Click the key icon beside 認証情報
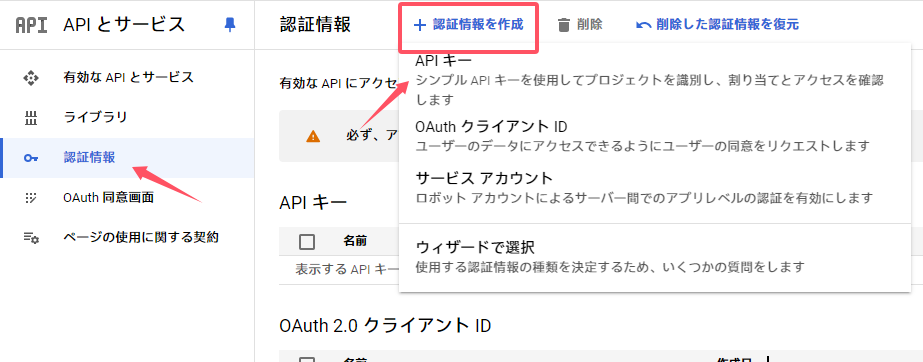This screenshot has height=362, width=923. 31,158
